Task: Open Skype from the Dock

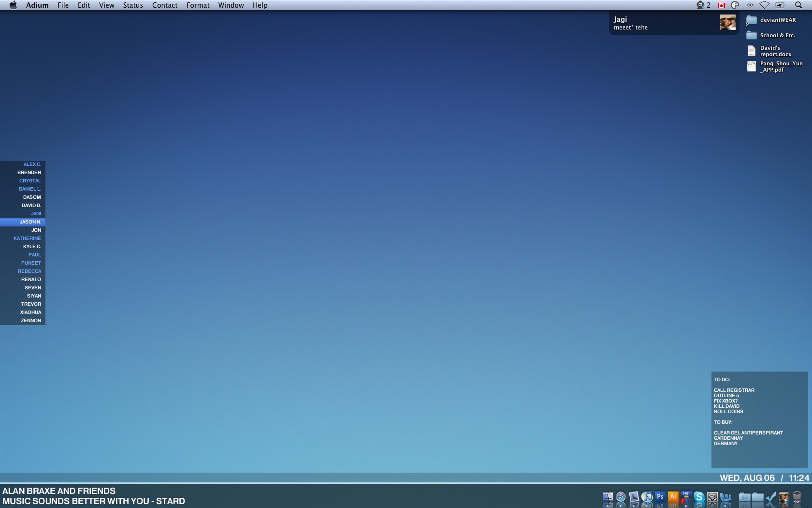Action: pyautogui.click(x=699, y=497)
